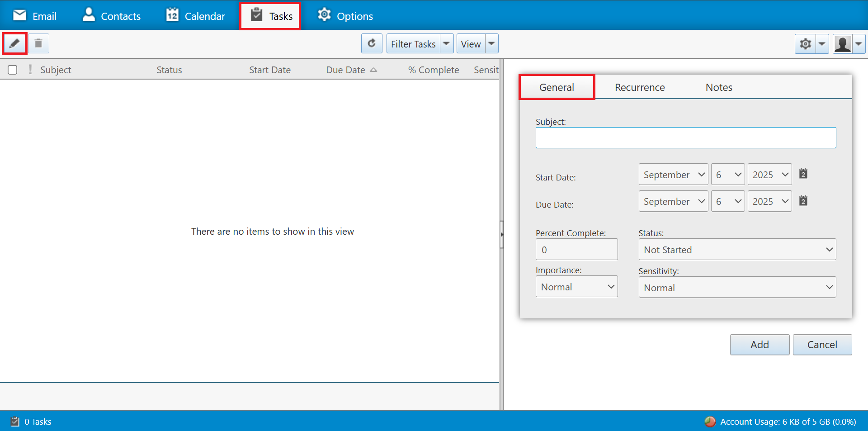This screenshot has width=868, height=431.
Task: Click the View button
Action: point(471,44)
